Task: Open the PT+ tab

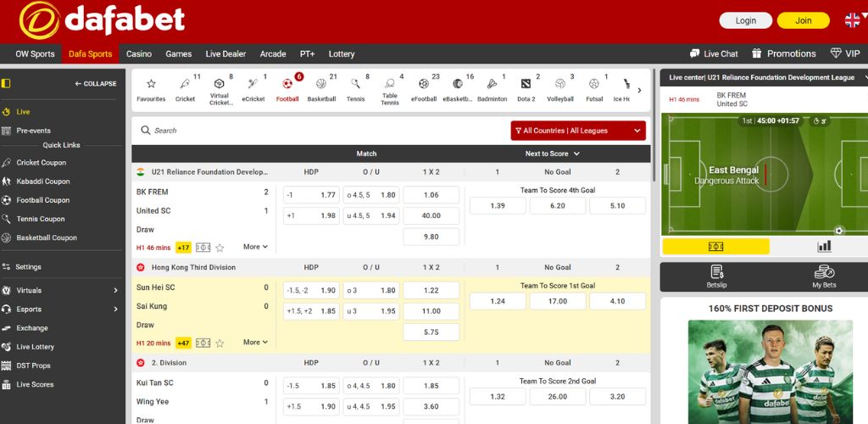Action: coord(307,53)
